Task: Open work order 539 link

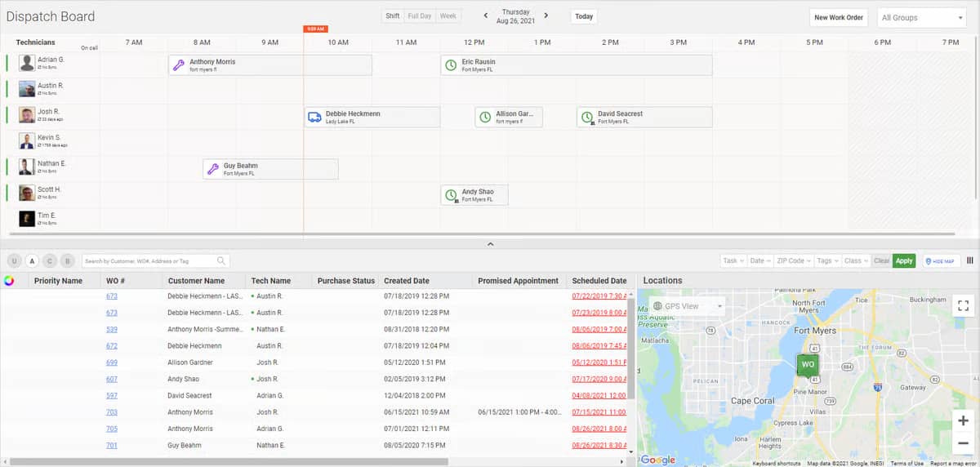Action: tap(112, 329)
